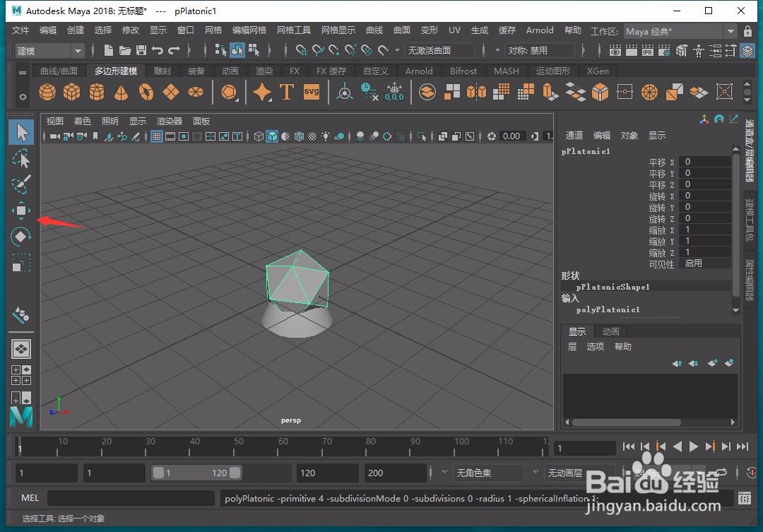Click the SVG import shelf icon
This screenshot has height=532, width=763.
click(312, 92)
